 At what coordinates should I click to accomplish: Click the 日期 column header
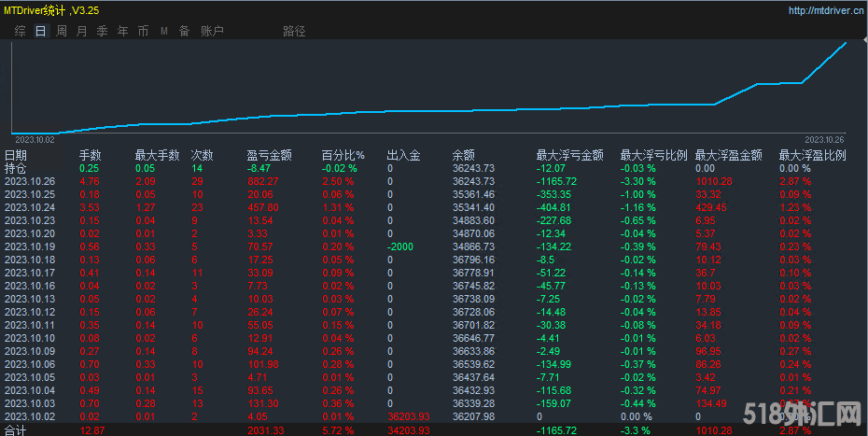click(x=16, y=155)
